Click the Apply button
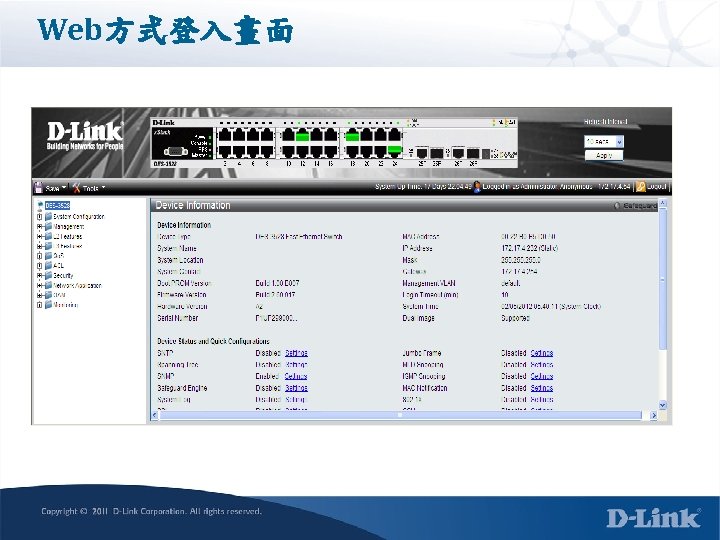Screen dimensions: 720x540 pyautogui.click(x=604, y=155)
